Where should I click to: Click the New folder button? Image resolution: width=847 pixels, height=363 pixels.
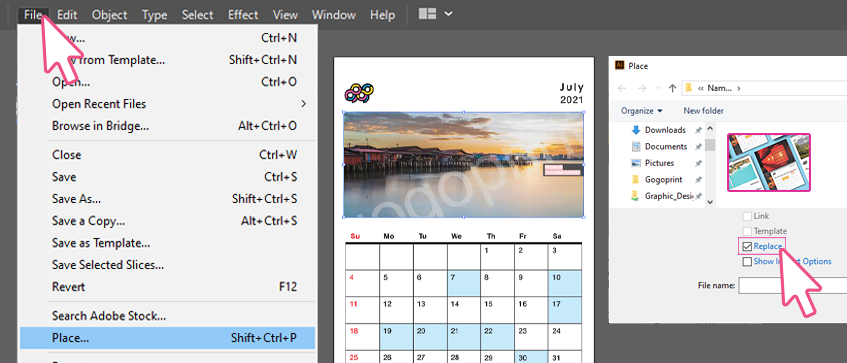click(703, 111)
